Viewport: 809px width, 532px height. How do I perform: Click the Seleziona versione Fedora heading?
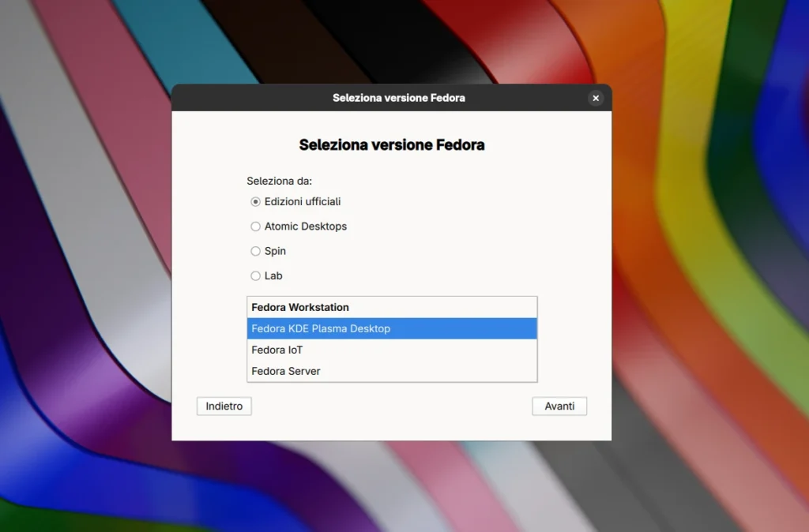point(392,145)
